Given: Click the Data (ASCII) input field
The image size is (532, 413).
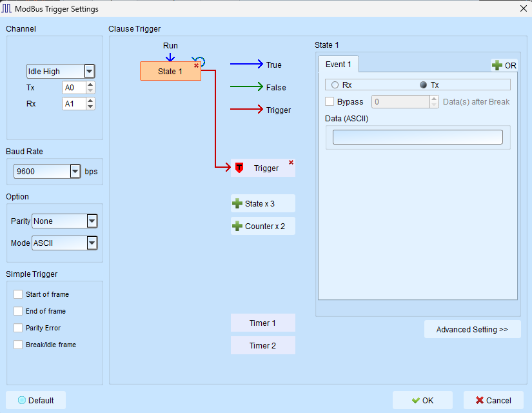Looking at the screenshot, I should (418, 137).
